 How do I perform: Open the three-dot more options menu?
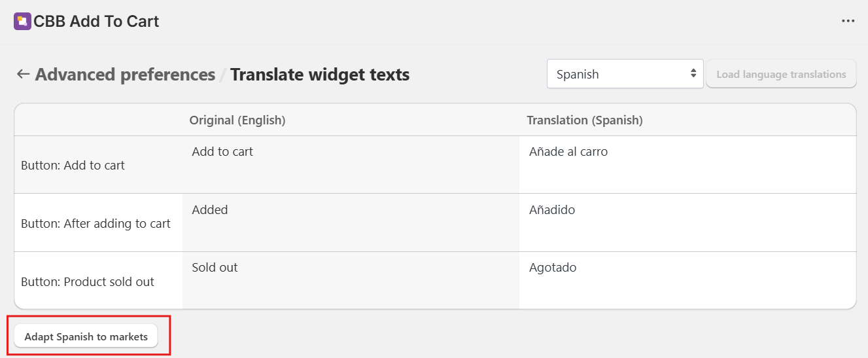point(848,22)
